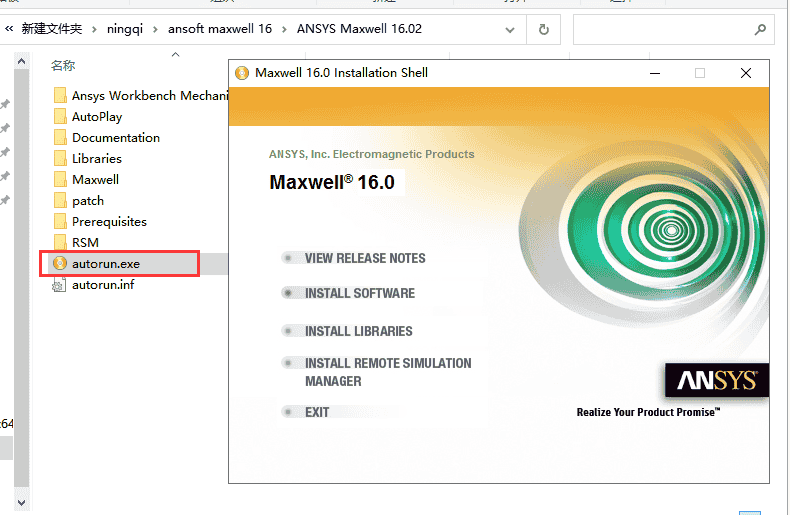Select the autorun.exe file name

[106, 264]
